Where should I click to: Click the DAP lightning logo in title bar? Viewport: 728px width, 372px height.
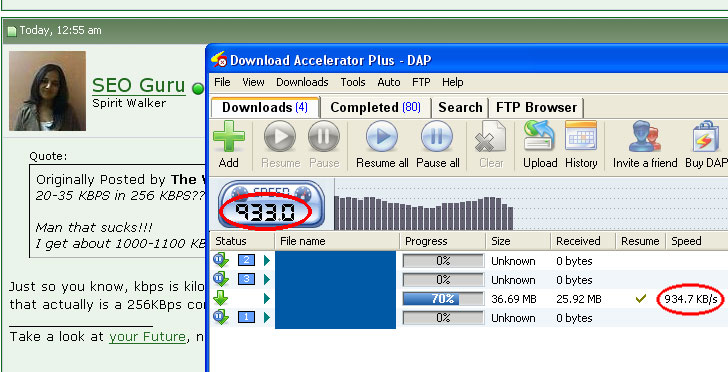(219, 59)
